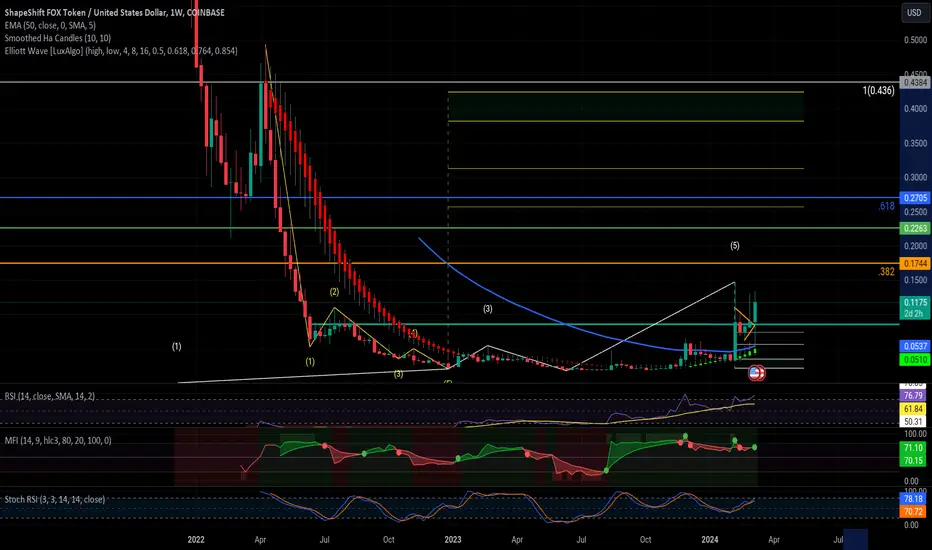
Task: Select the Elliott Wave [LuxAlgo] indicator legend
Action: pos(121,51)
